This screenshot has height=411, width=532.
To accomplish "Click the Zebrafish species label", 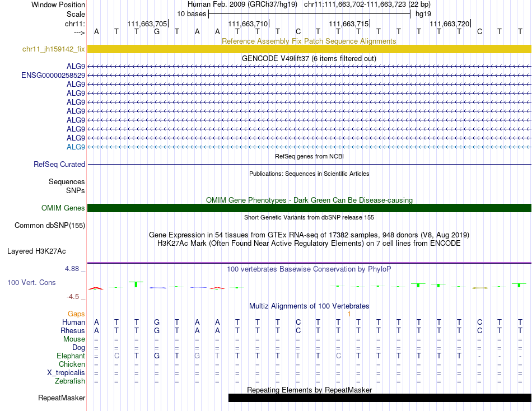I will [x=70, y=381].
